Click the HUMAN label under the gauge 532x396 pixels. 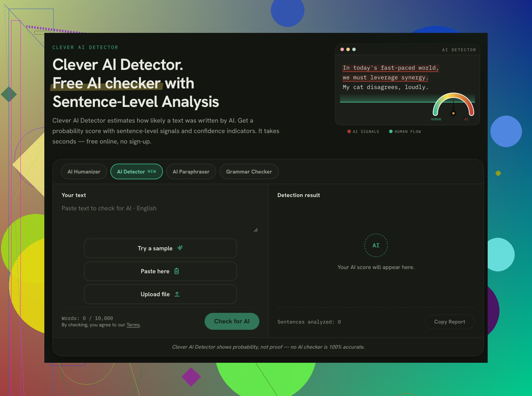click(x=436, y=119)
